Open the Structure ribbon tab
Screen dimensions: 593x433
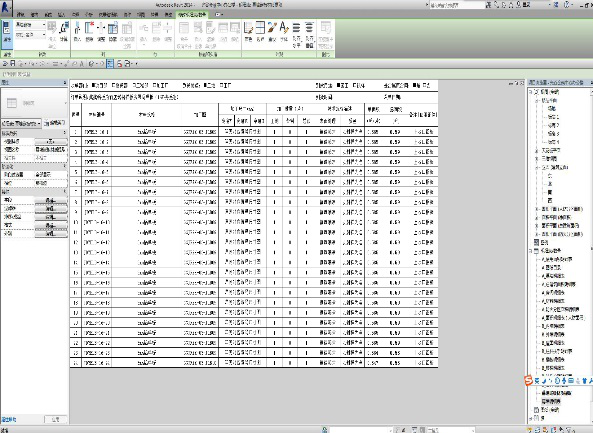[34, 15]
